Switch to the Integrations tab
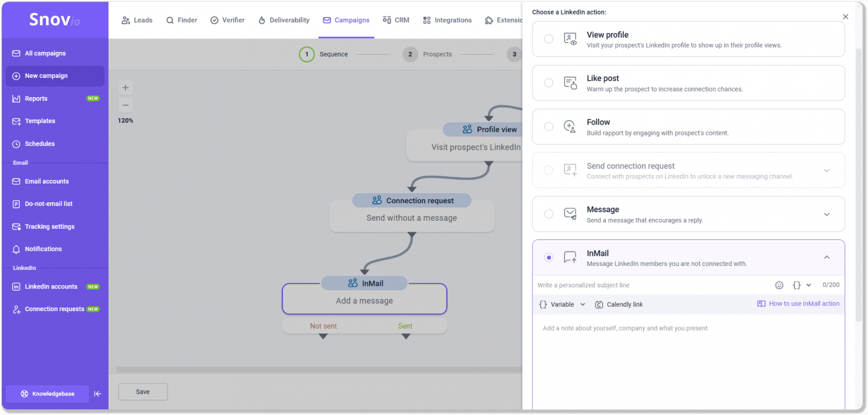 click(x=447, y=20)
